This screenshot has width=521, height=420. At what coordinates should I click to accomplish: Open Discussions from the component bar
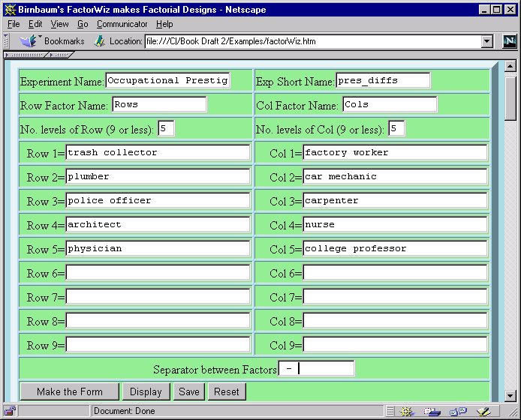(x=457, y=411)
